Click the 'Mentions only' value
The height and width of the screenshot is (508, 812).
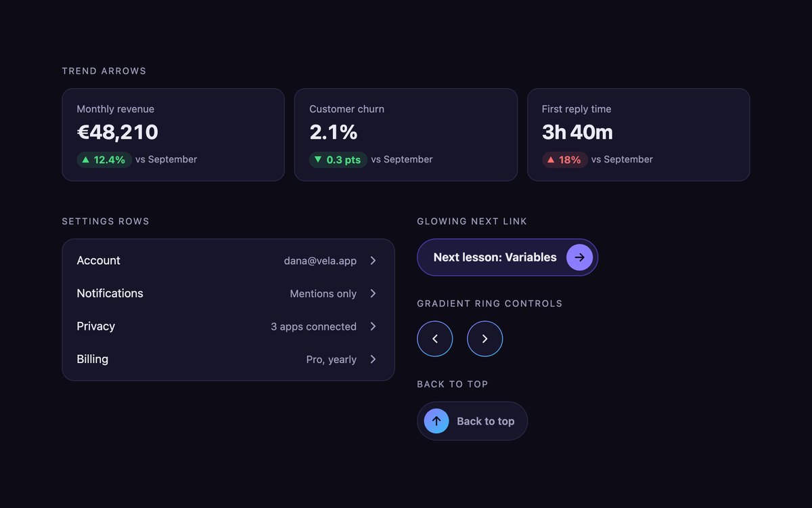pos(323,294)
